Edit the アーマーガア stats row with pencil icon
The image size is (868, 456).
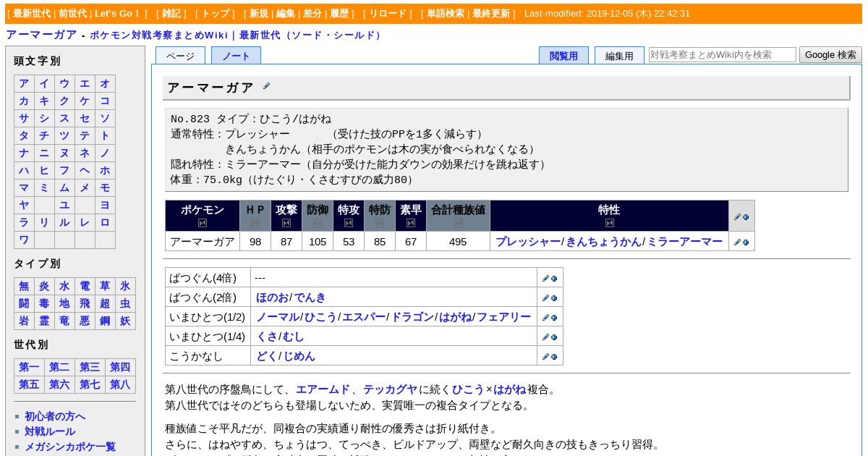[x=737, y=242]
